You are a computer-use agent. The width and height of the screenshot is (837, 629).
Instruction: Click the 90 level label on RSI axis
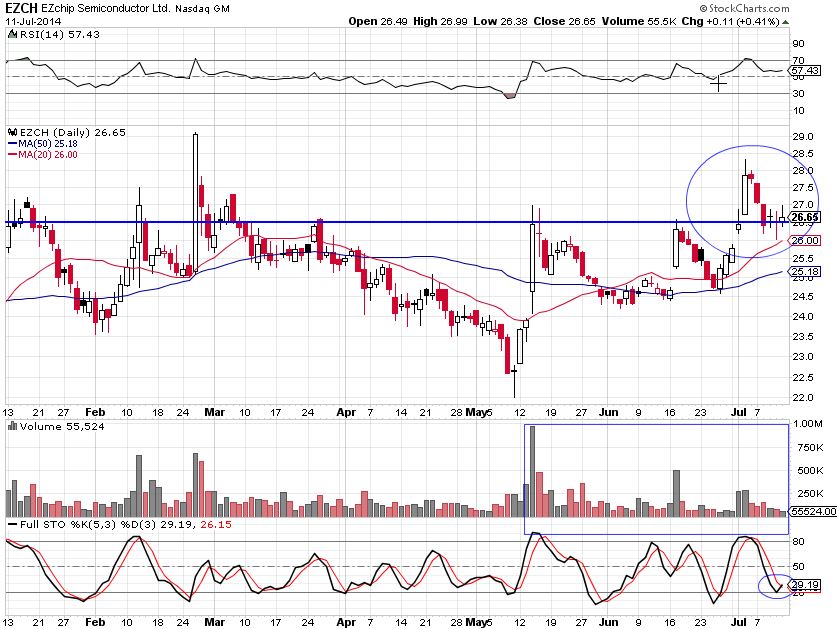coord(799,44)
